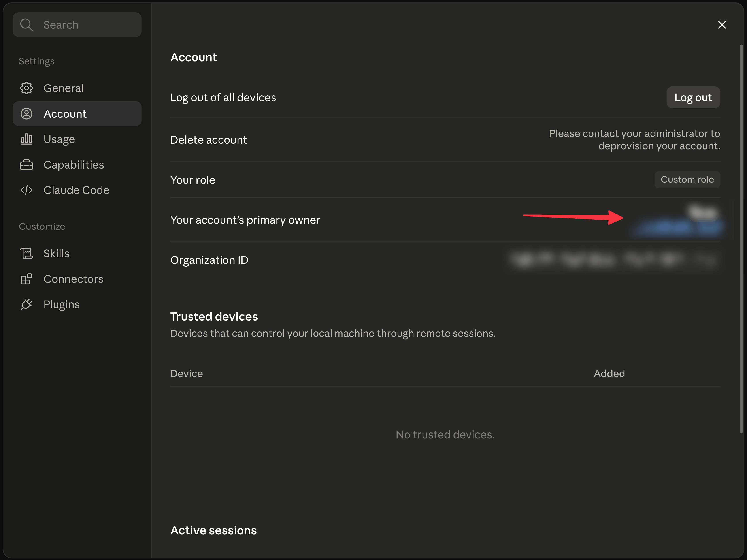
Task: Click the Capabilities briefcase icon
Action: click(26, 165)
